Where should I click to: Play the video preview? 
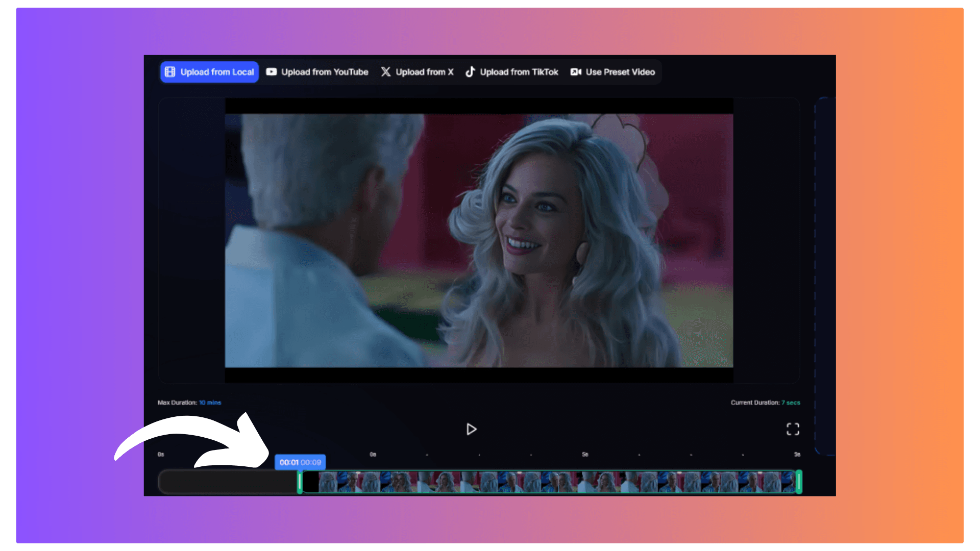click(471, 430)
